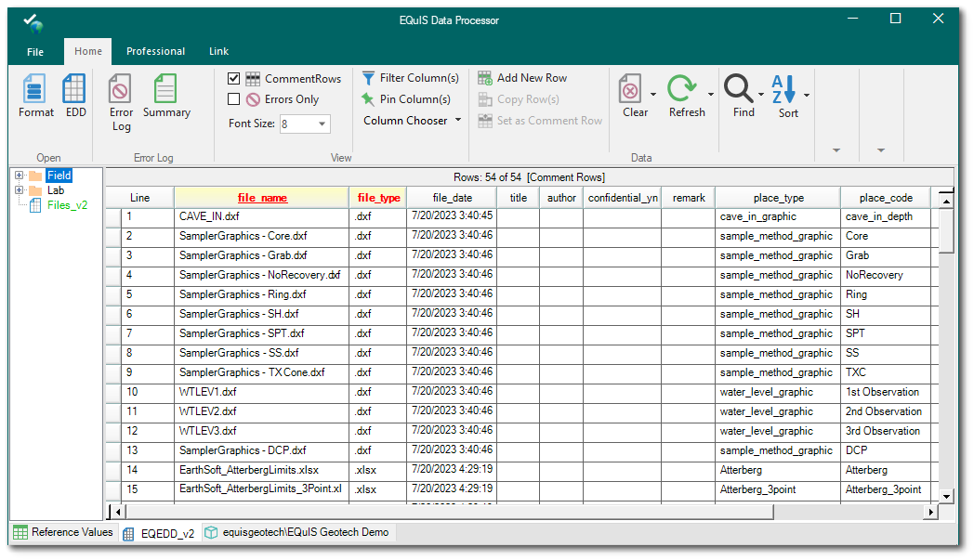Viewport: 974px width, 560px height.
Task: Select the Reference Values bottom tab
Action: click(63, 533)
